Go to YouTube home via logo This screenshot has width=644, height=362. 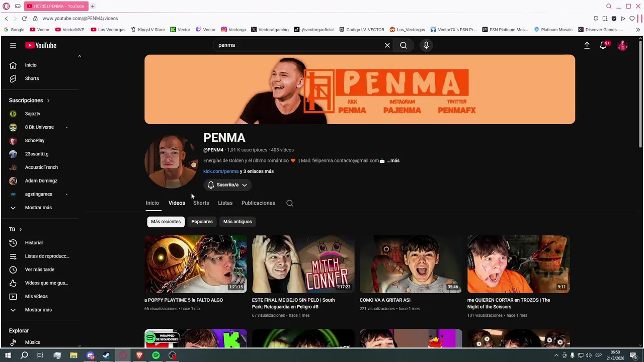point(41,45)
